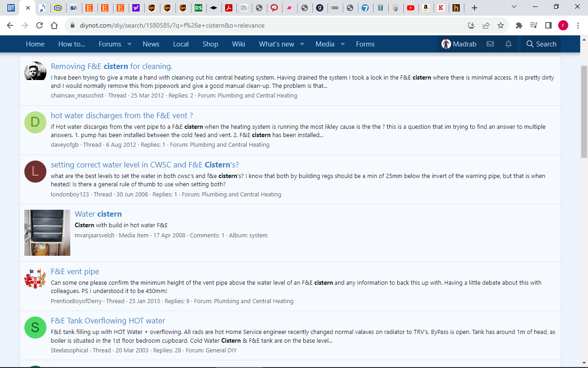Open the How to... menu

click(x=71, y=44)
